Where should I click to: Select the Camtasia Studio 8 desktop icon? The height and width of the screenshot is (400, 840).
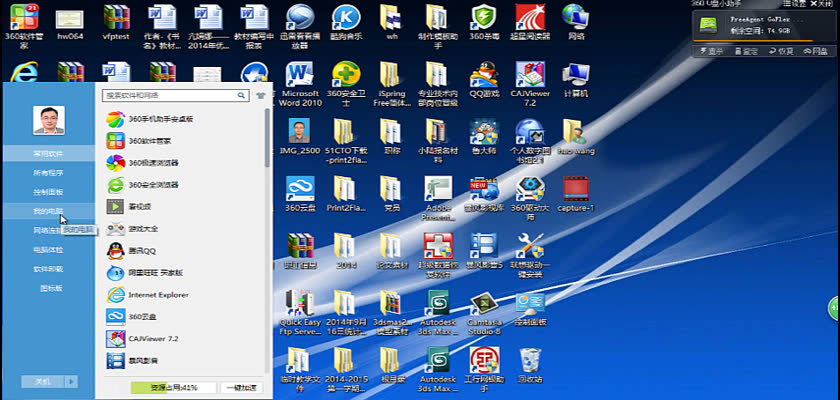tap(484, 314)
